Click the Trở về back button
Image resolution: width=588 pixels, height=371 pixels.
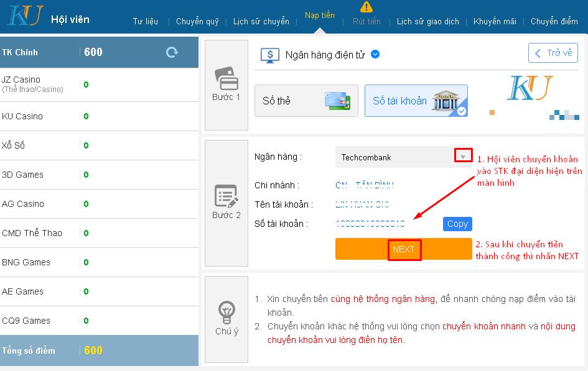(x=553, y=53)
